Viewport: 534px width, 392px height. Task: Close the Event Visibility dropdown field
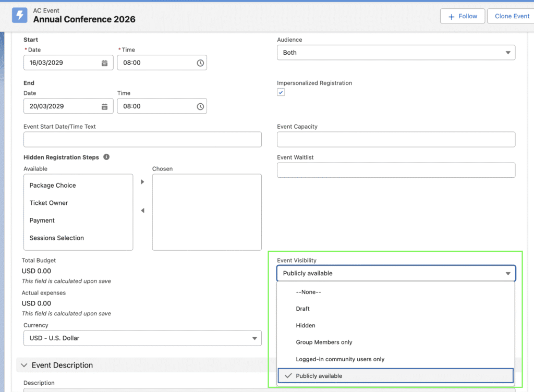(395, 274)
